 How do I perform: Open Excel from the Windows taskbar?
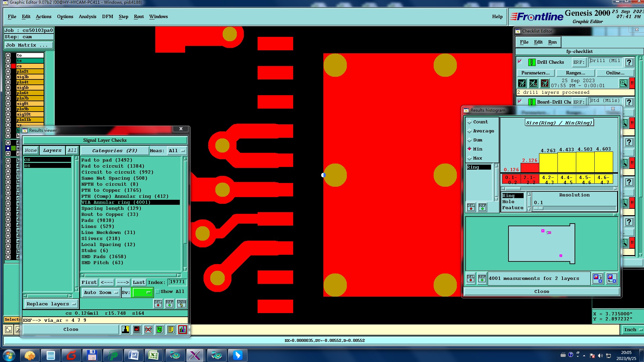pyautogui.click(x=154, y=355)
